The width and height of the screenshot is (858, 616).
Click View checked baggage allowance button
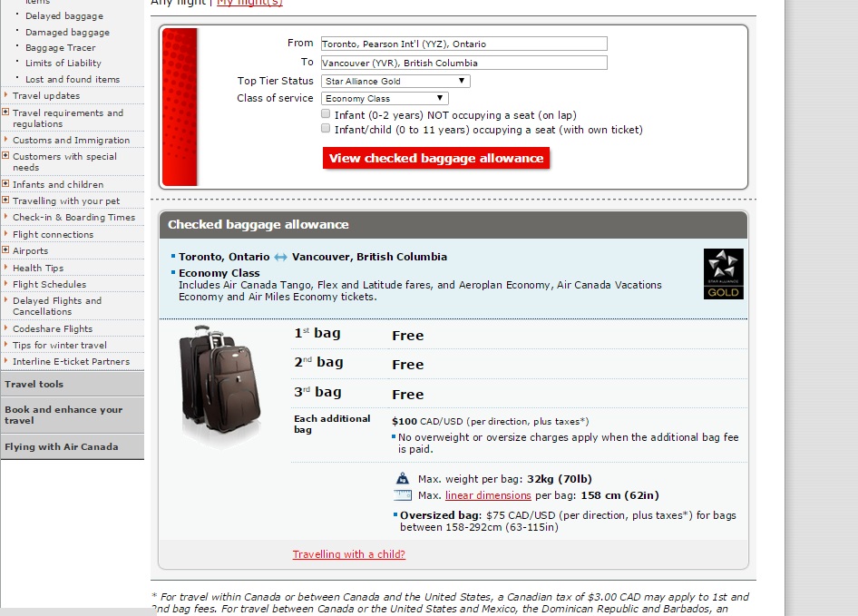click(x=436, y=158)
